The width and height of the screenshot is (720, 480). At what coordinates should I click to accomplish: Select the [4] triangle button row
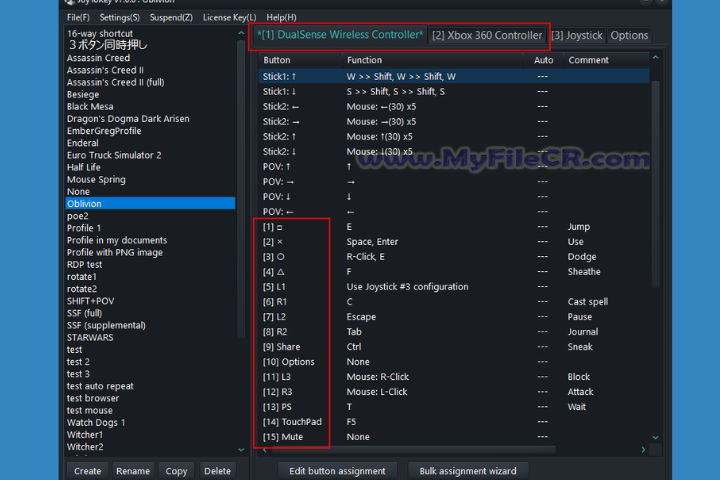tap(454, 271)
